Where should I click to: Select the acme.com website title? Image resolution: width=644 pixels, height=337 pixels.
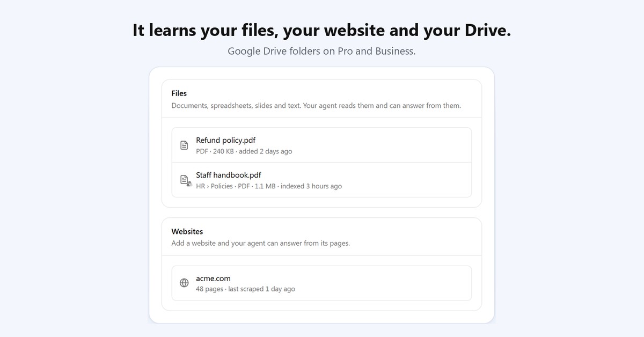click(213, 279)
